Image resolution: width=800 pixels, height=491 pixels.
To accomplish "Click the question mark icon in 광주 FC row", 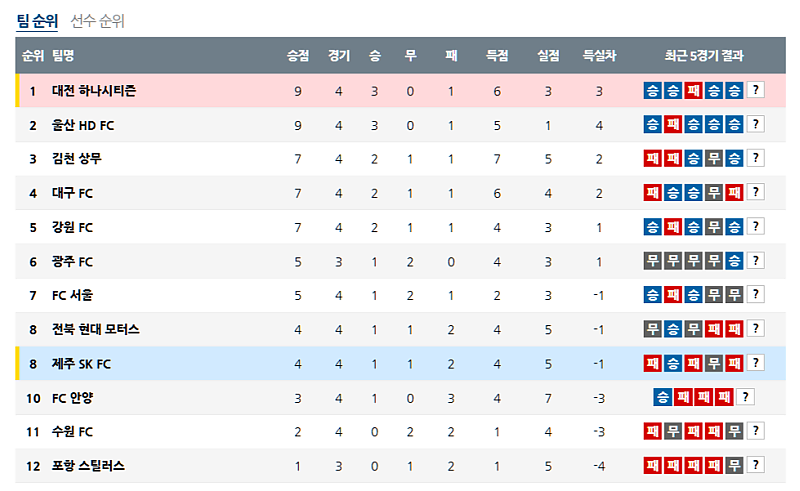I will 756,261.
